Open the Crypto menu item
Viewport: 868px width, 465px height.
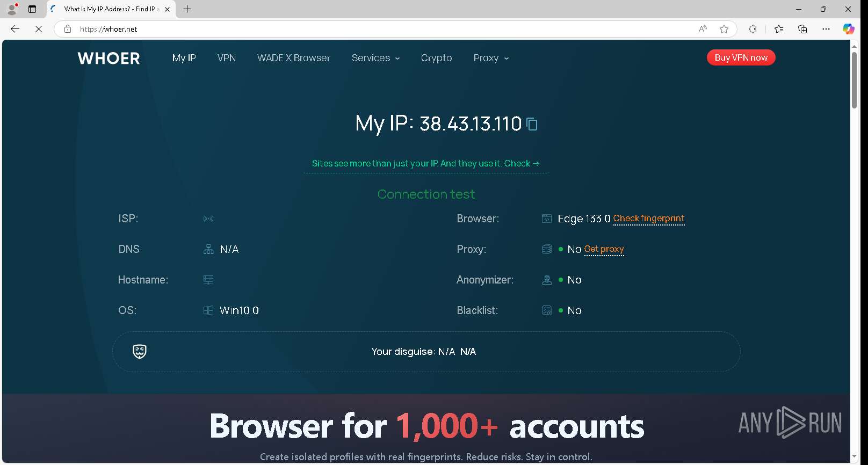436,58
